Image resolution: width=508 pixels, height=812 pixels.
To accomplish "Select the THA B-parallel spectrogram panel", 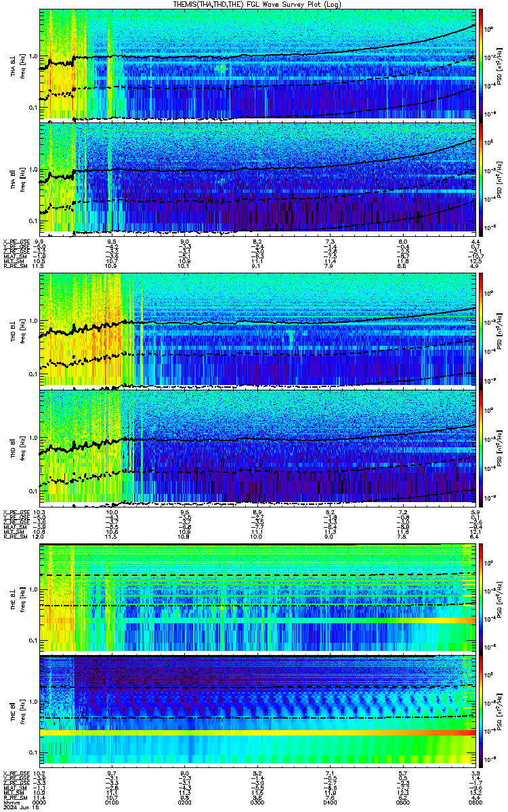I will [x=257, y=178].
